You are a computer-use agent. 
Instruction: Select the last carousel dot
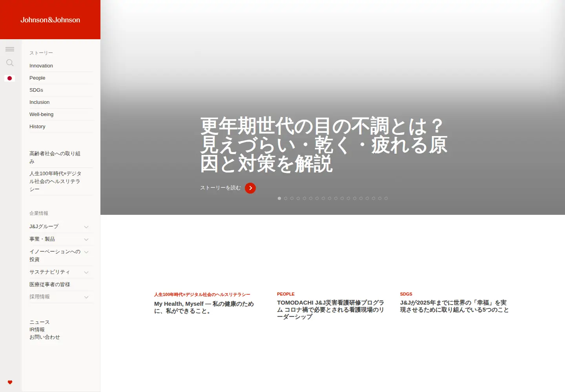tap(386, 198)
